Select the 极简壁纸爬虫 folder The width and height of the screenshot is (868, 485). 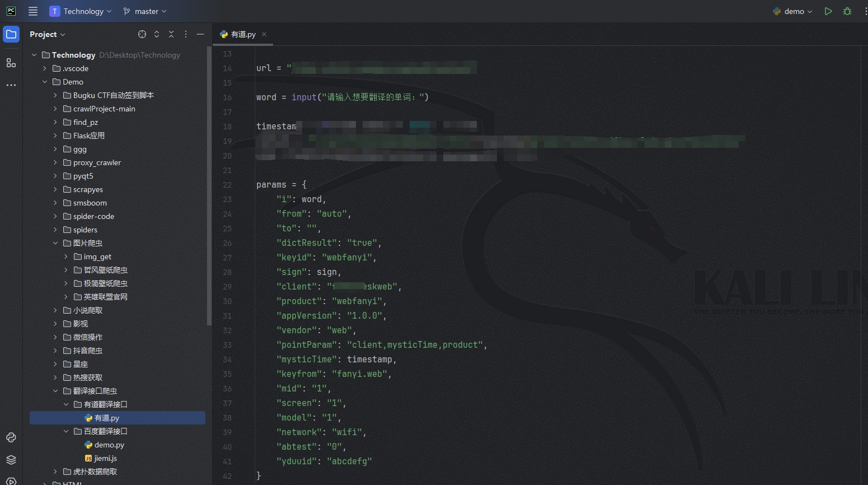(101, 283)
